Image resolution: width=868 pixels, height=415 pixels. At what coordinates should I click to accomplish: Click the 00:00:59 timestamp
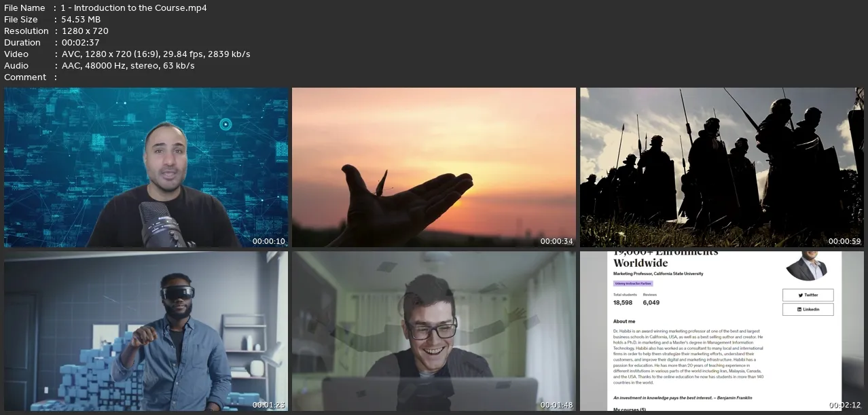pyautogui.click(x=845, y=241)
